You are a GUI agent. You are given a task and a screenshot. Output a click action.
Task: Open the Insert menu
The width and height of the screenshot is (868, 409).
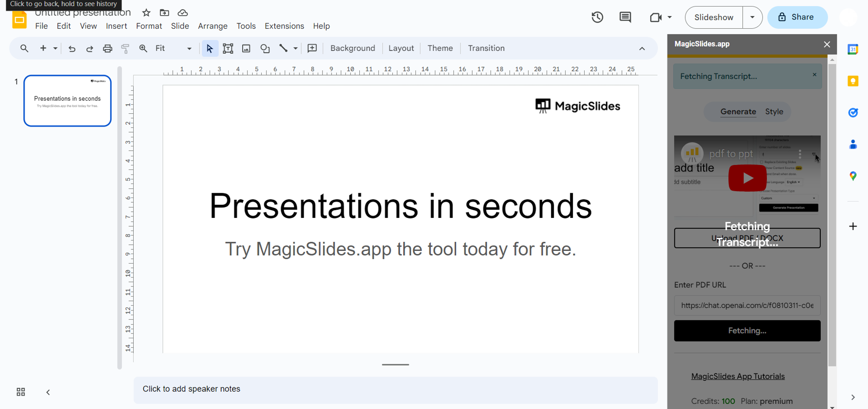click(116, 26)
